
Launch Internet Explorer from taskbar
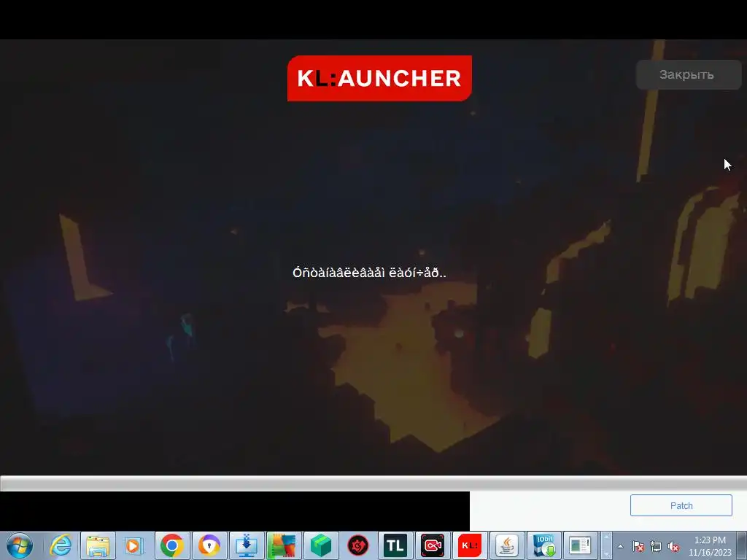pyautogui.click(x=61, y=545)
